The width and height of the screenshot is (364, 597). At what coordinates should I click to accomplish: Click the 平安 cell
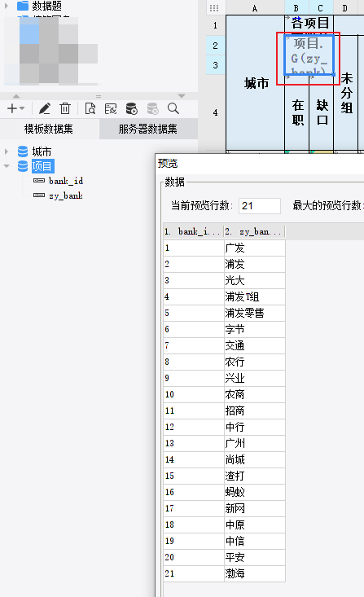click(255, 557)
